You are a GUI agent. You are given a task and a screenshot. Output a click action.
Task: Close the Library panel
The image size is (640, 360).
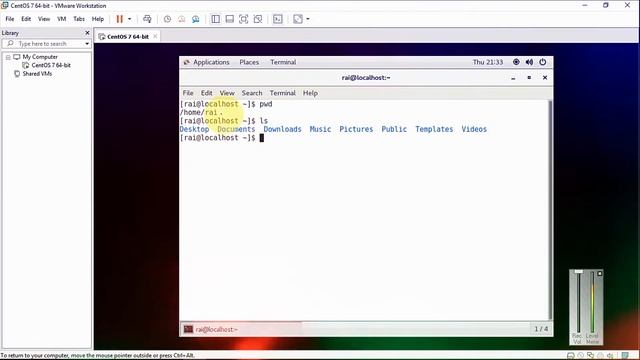[x=87, y=33]
